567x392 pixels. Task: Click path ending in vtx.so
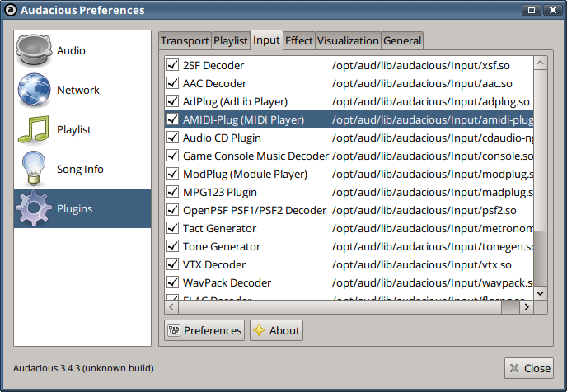(422, 265)
